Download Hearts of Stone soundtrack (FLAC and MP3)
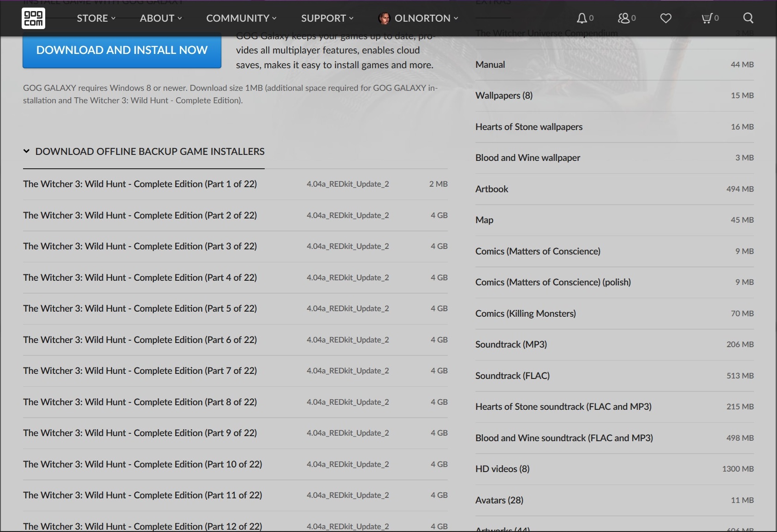The width and height of the screenshot is (777, 532). [x=615, y=407]
